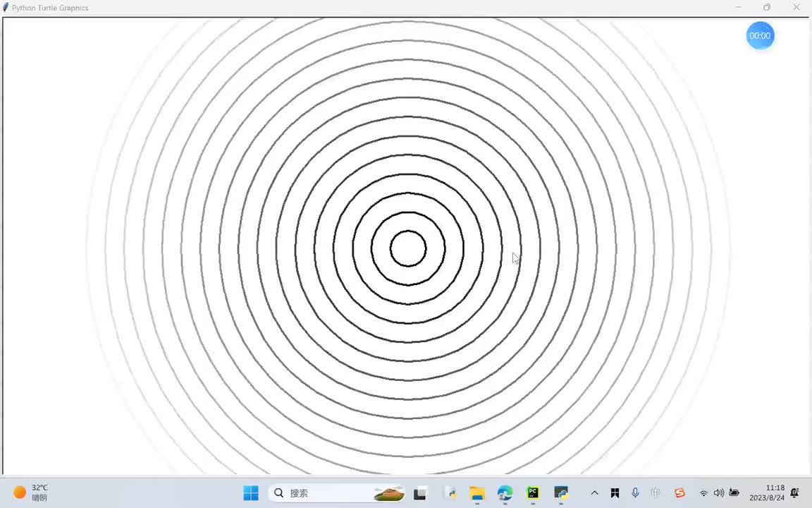Expand the hidden system tray icons
Viewport: 812px width, 508px height.
pyautogui.click(x=594, y=493)
